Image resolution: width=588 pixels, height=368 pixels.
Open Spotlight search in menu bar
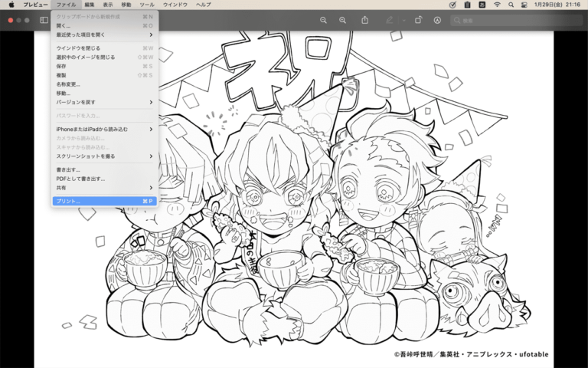(x=511, y=5)
